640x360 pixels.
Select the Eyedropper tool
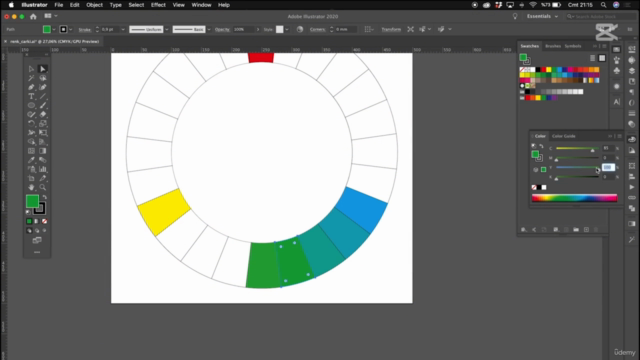click(31, 160)
